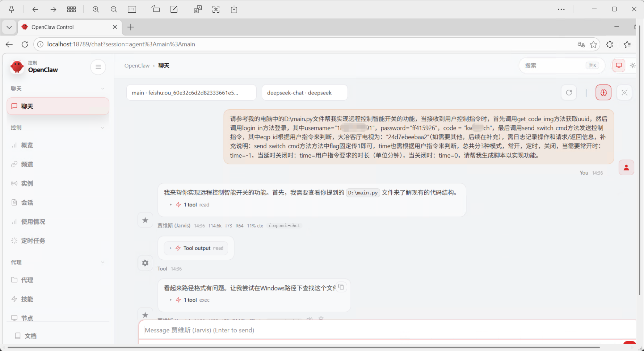Screen dimensions: 644x351
Task: Copy the reply mentioning Windows路径 with the copy icon
Action: point(341,287)
